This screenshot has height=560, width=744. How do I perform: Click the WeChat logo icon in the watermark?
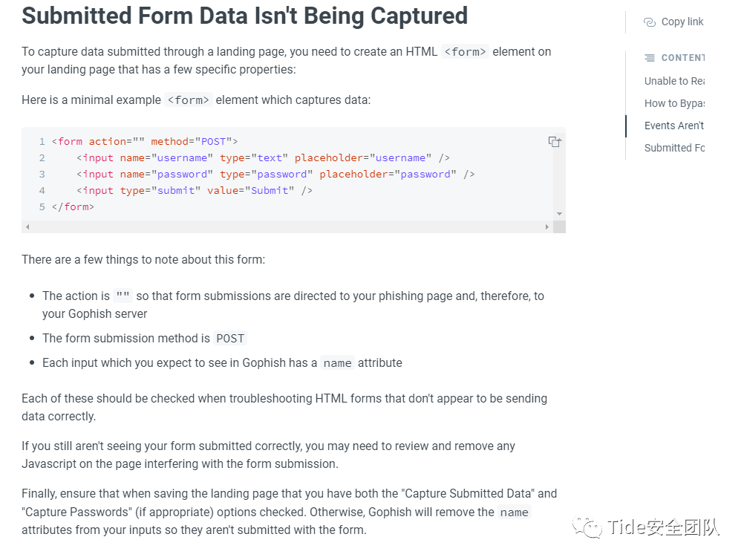point(587,527)
